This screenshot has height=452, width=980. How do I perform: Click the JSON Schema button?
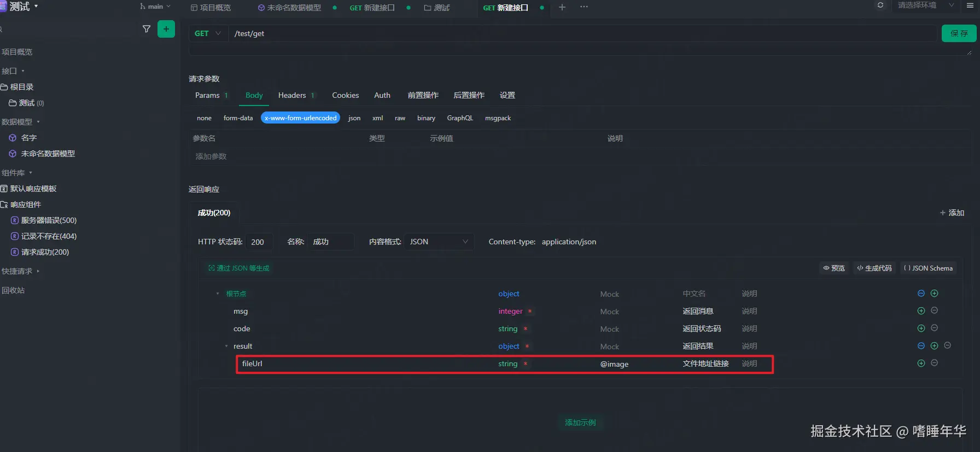point(928,268)
